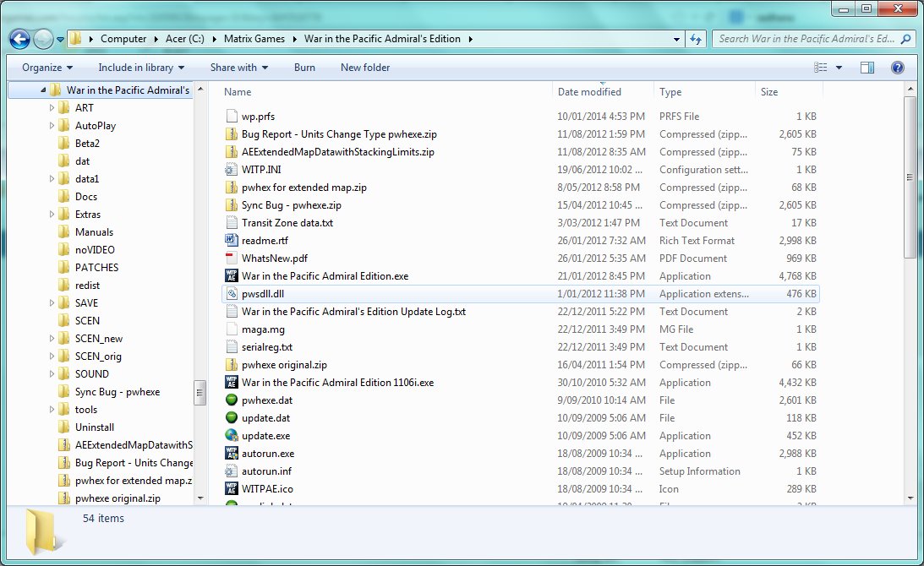Expand the SOUND folder tree arrow
924x566 pixels.
click(52, 374)
